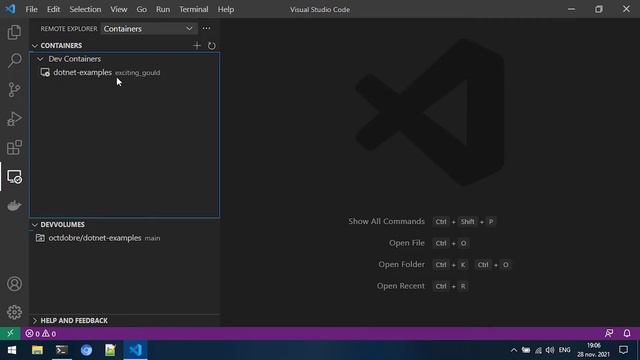Open the Explorer view in activity bar
The image size is (640, 360).
coord(14,32)
